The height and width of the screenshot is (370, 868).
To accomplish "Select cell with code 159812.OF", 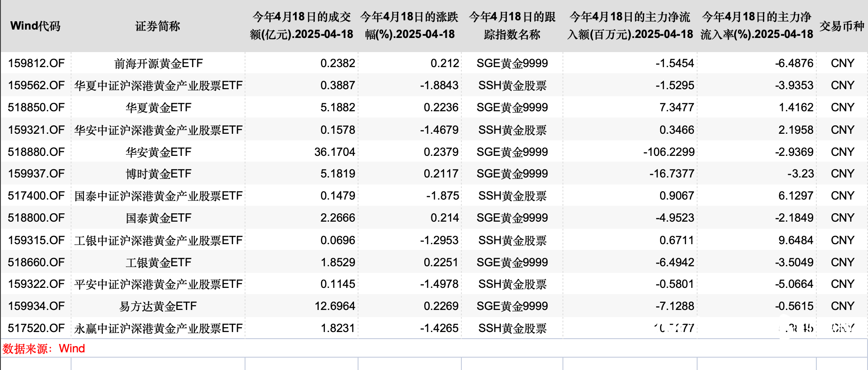I will click(36, 63).
